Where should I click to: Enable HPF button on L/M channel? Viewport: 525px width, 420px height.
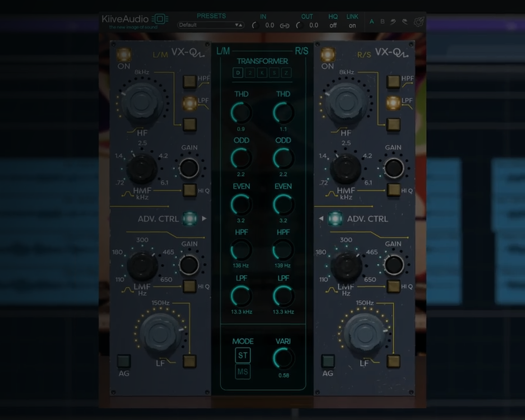point(189,81)
